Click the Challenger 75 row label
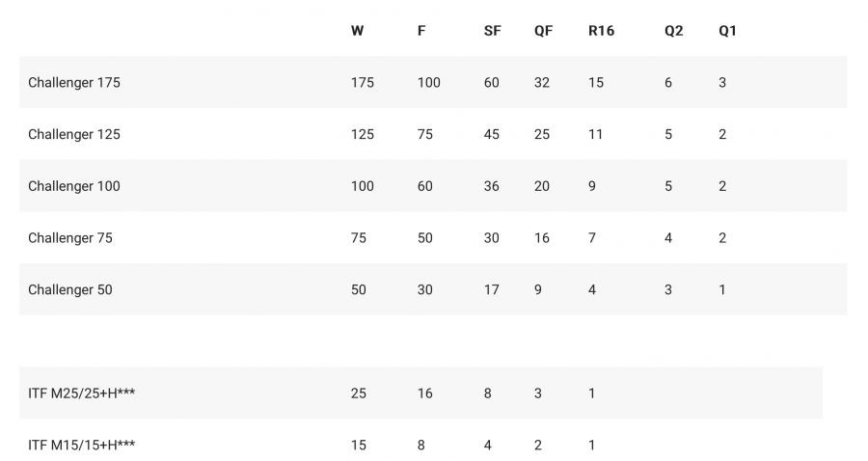The height and width of the screenshot is (461, 868). [x=70, y=237]
